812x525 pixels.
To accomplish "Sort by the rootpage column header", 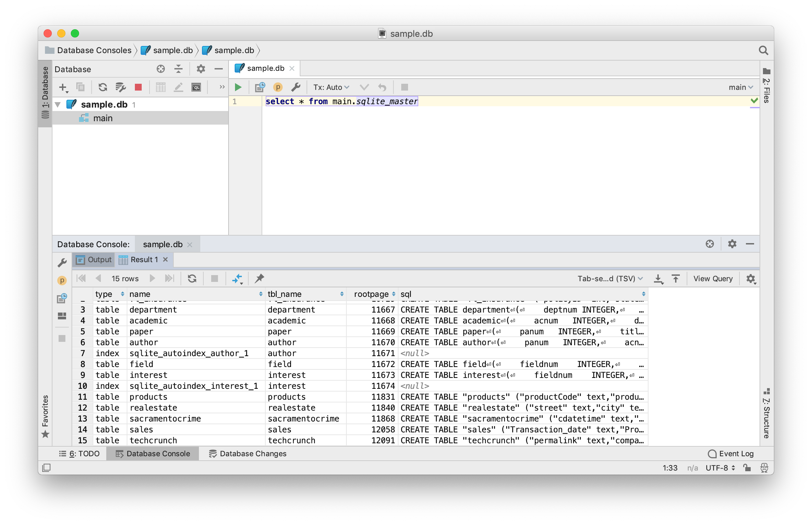I will pyautogui.click(x=371, y=294).
